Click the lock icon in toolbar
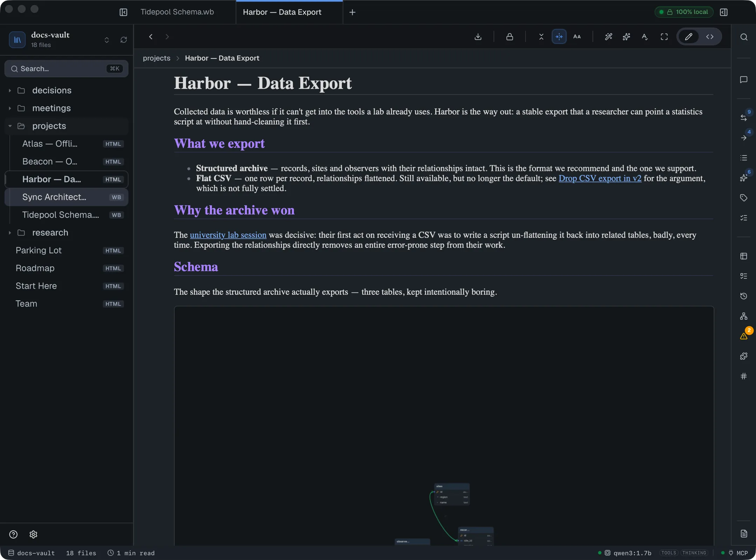This screenshot has height=560, width=756. pos(510,37)
